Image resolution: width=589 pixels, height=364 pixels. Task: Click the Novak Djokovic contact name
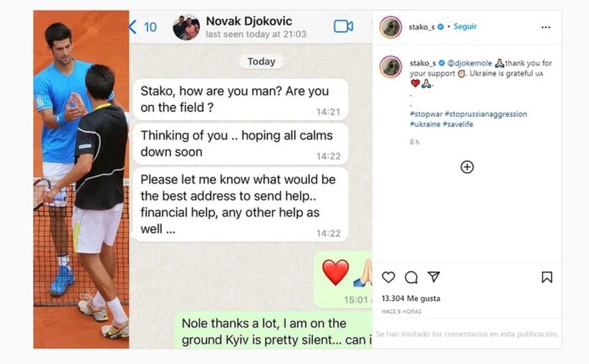(x=249, y=21)
